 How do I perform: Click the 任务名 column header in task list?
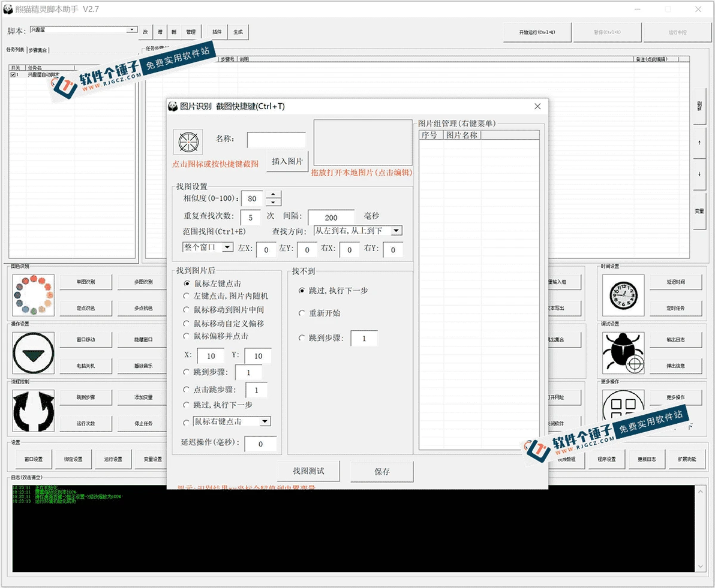tap(50, 68)
